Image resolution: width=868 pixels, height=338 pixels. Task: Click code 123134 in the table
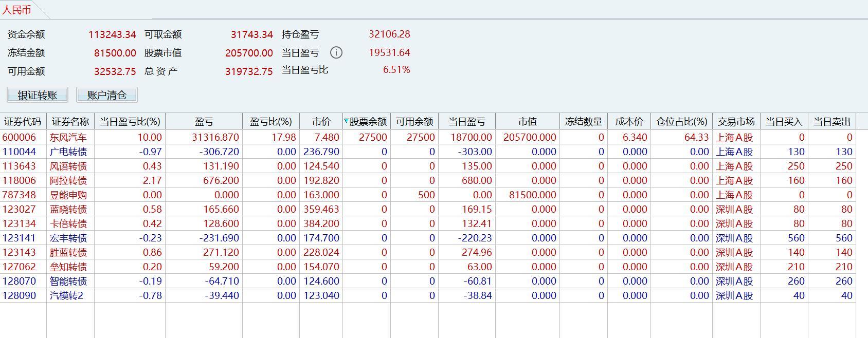pos(20,223)
